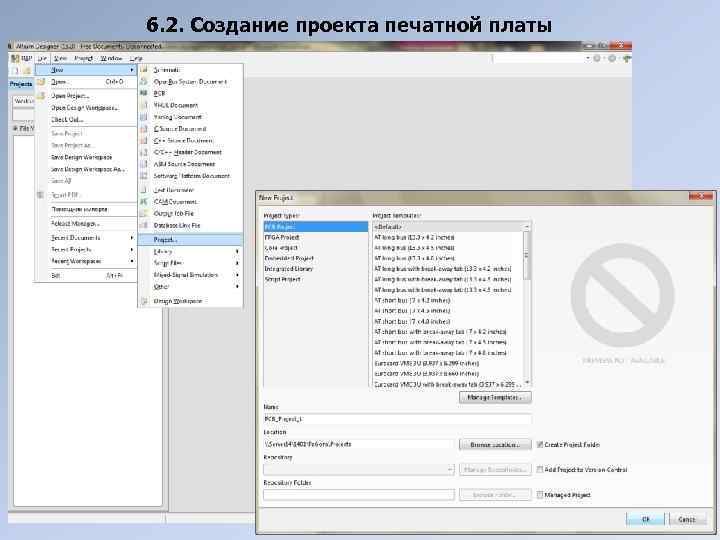The width and height of the screenshot is (720, 540).
Task: Open the Help menu
Action: pyautogui.click(x=136, y=58)
